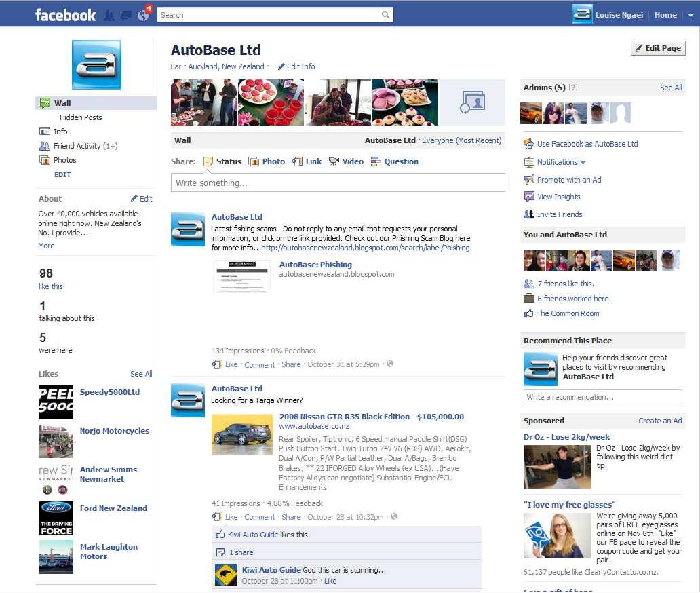Select the Question share option
Screen dimensions: 700x593
395,161
